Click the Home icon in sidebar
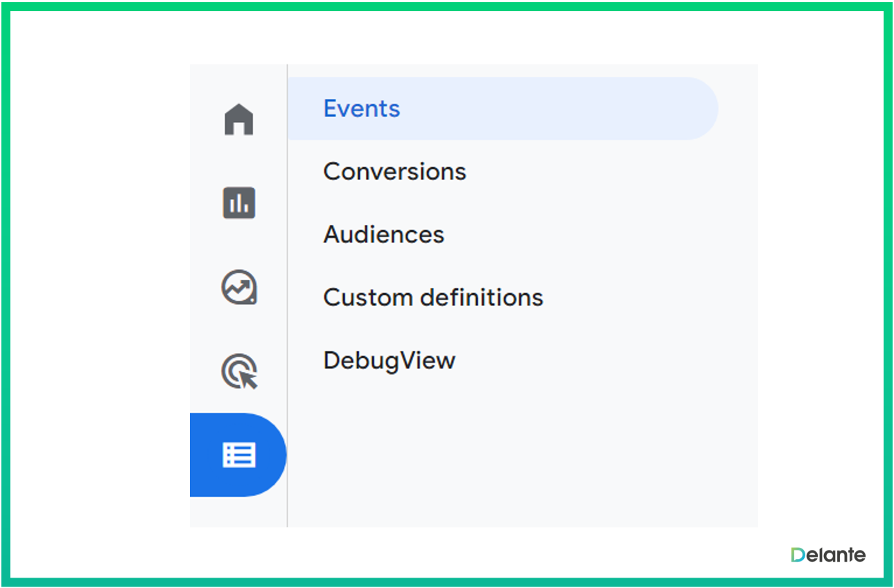Screen dimensions: 894x588 (239, 119)
